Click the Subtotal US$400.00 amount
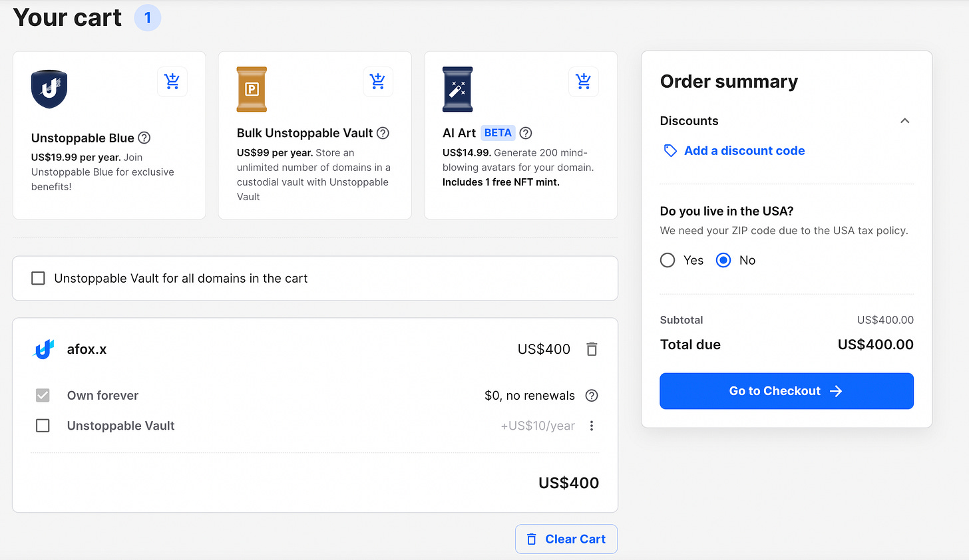 pyautogui.click(x=885, y=320)
